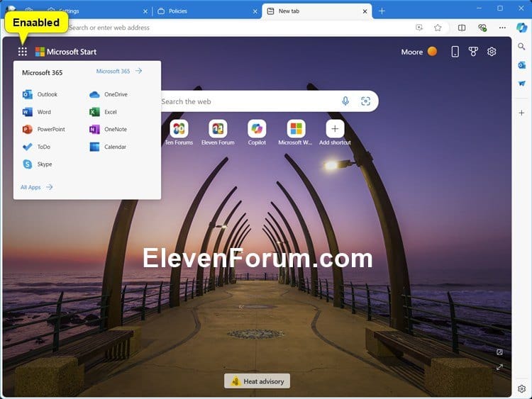
Task: Open background image info icon
Action: coord(499,352)
